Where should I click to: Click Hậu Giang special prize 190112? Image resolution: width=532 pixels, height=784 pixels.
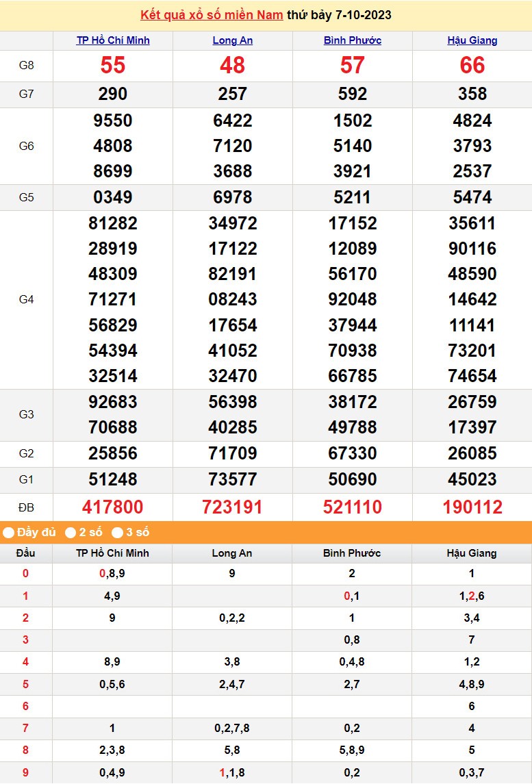point(472,507)
